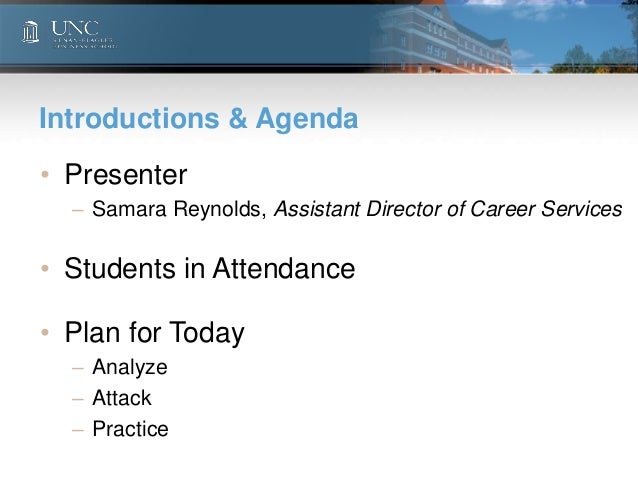This screenshot has width=638, height=479.
Task: Click the dash before Attack
Action: click(78, 400)
